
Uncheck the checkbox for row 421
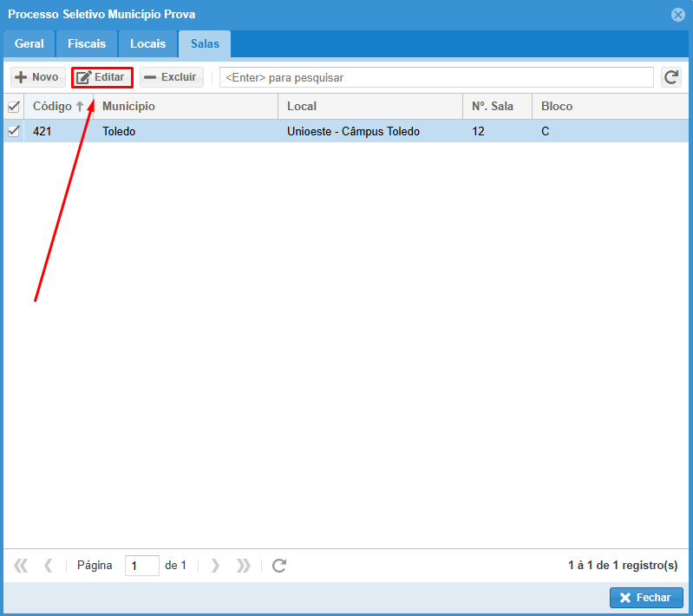14,132
